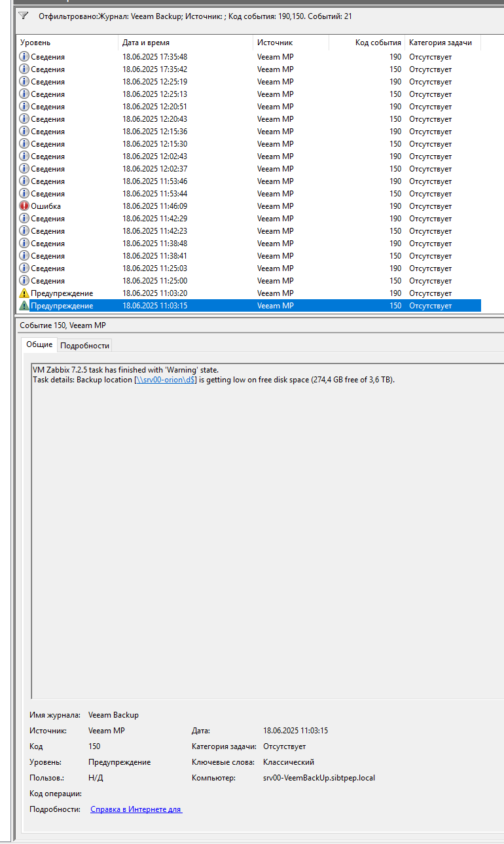Click the warning icon at 11:03:15
Screen dimensions: 504x844
tap(24, 306)
